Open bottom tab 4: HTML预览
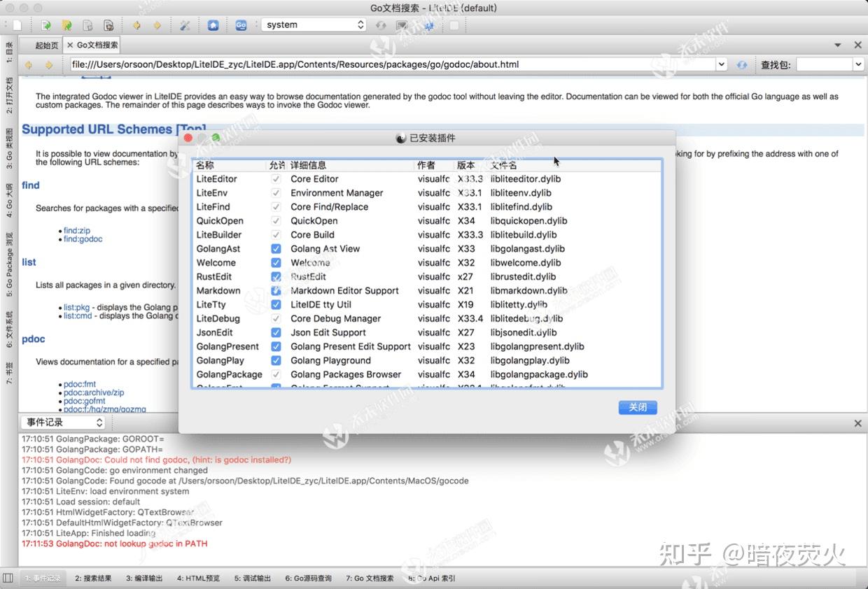868x589 pixels. 198,579
